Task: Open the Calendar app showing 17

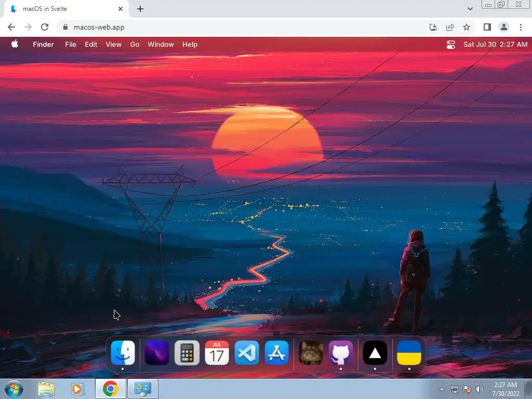Action: click(x=217, y=353)
